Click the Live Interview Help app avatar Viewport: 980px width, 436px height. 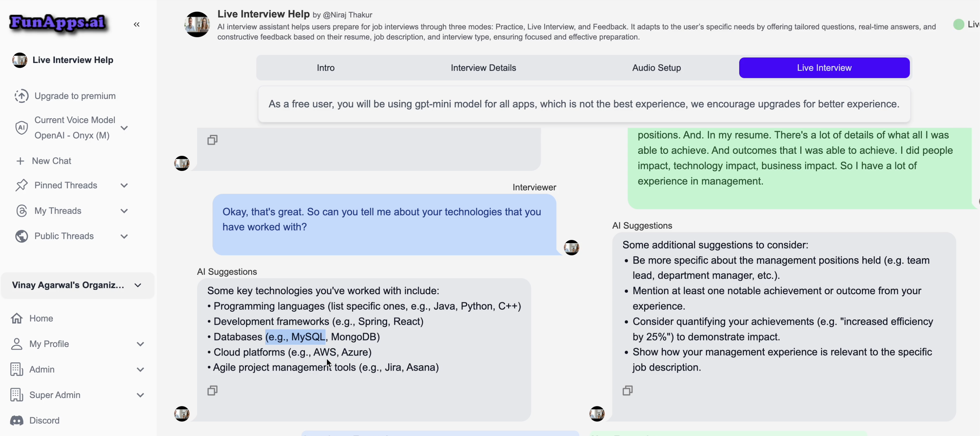pos(197,24)
